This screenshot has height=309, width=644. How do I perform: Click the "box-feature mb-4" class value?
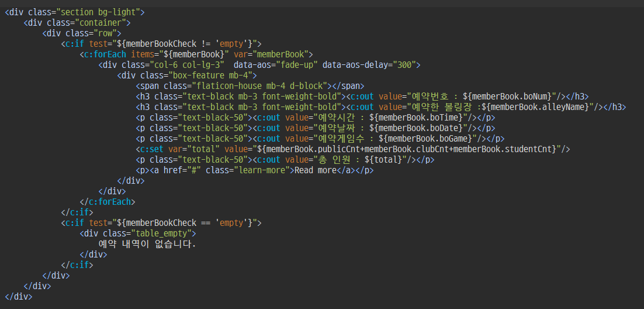[x=212, y=75]
